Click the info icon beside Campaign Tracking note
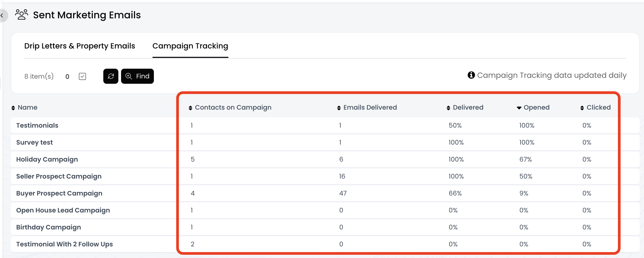 (471, 75)
